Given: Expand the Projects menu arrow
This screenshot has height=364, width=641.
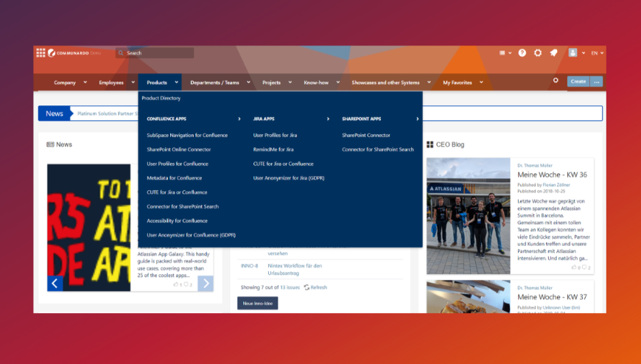Looking at the screenshot, I should tap(290, 83).
